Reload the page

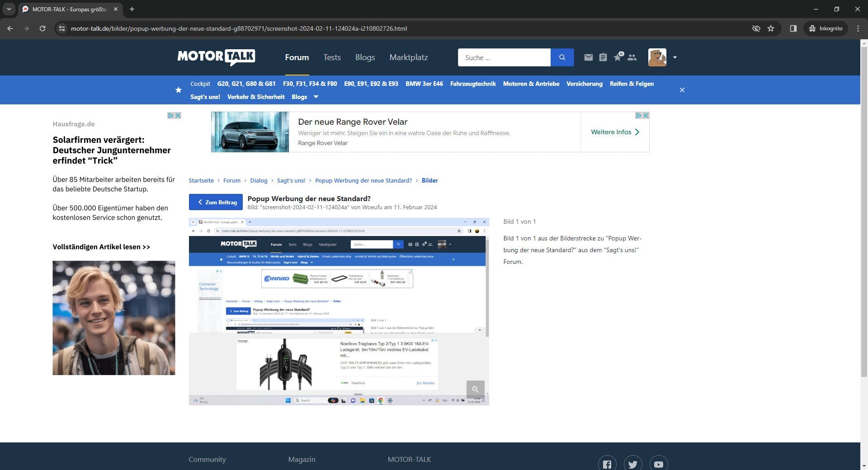tap(42, 28)
